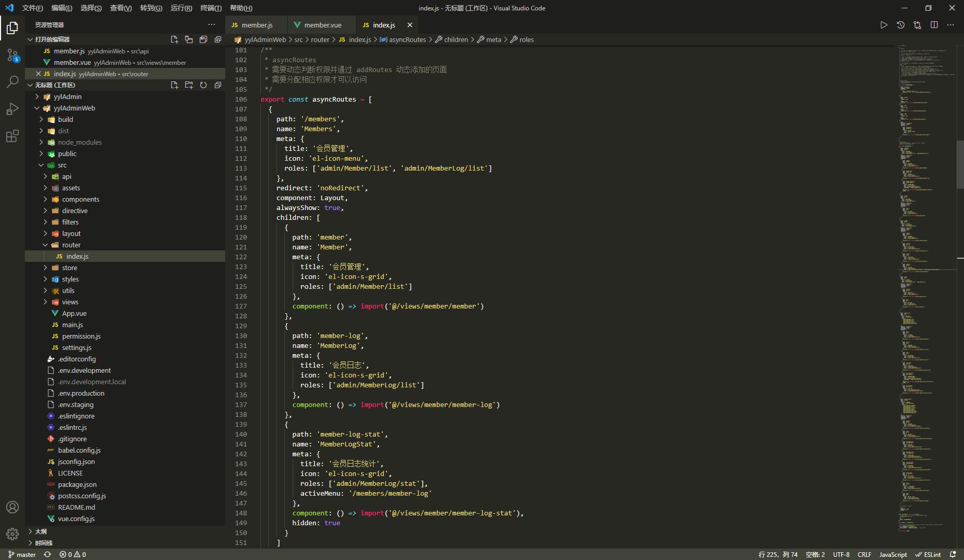The width and height of the screenshot is (964, 560).
Task: Collapse the router folder
Action: pyautogui.click(x=71, y=245)
